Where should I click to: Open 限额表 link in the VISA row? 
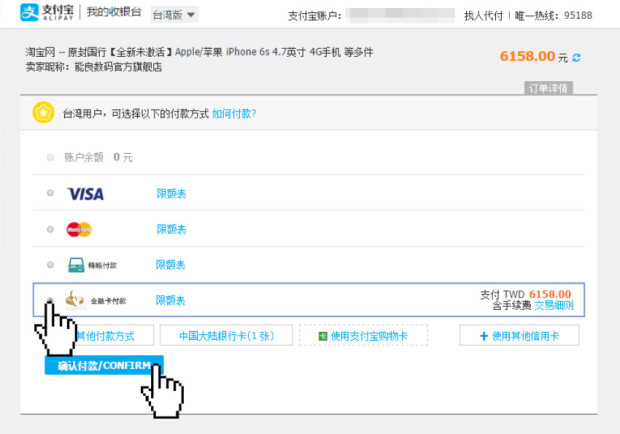(x=171, y=194)
